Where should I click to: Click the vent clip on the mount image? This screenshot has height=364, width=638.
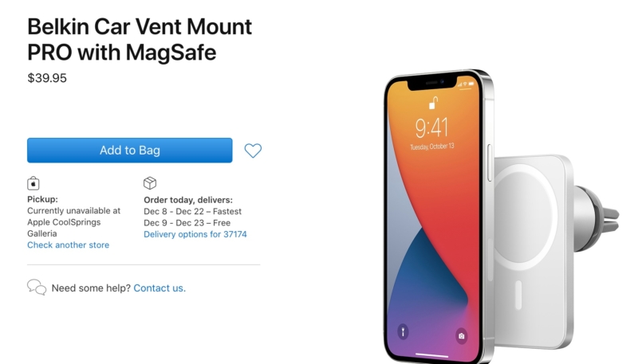(x=597, y=217)
